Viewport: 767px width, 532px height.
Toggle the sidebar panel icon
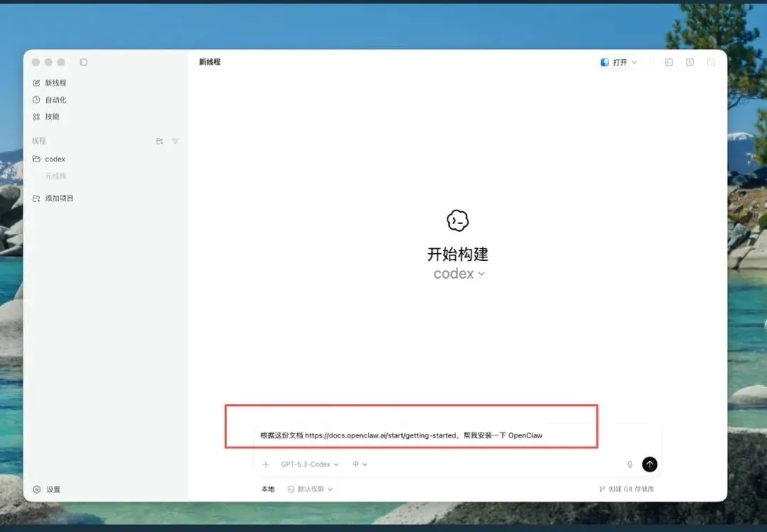pos(84,62)
